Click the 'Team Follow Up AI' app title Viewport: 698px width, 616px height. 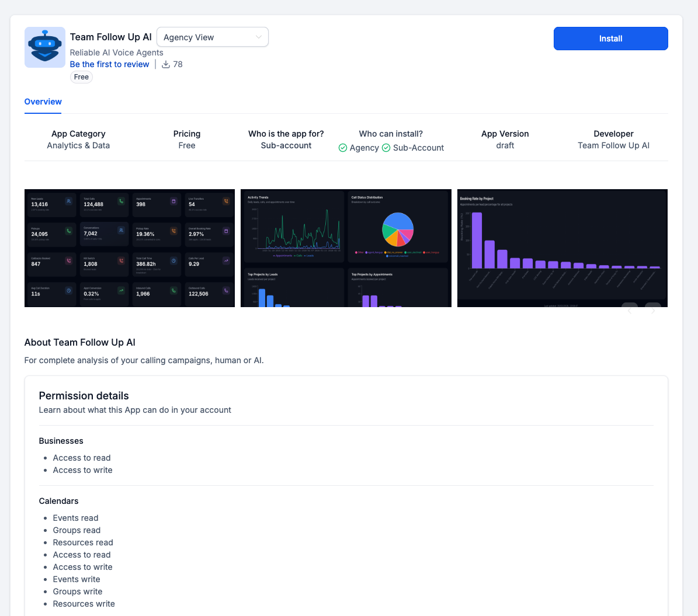click(111, 37)
